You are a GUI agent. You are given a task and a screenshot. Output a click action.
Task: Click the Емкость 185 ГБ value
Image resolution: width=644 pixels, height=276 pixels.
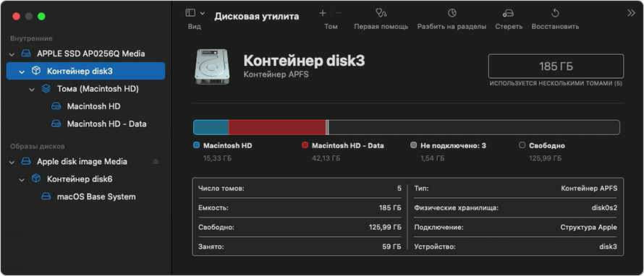pyautogui.click(x=390, y=207)
